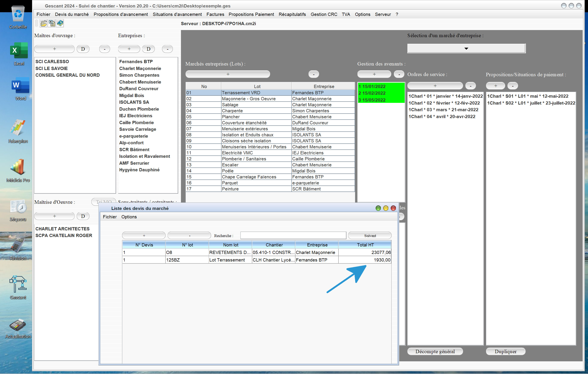Click the Décompte général button
Image resolution: width=588 pixels, height=374 pixels.
[435, 351]
